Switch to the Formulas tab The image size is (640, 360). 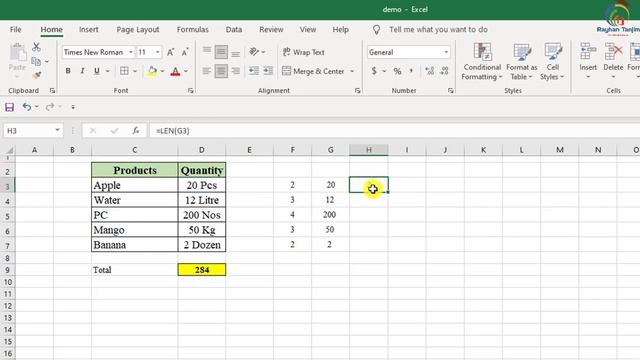193,29
